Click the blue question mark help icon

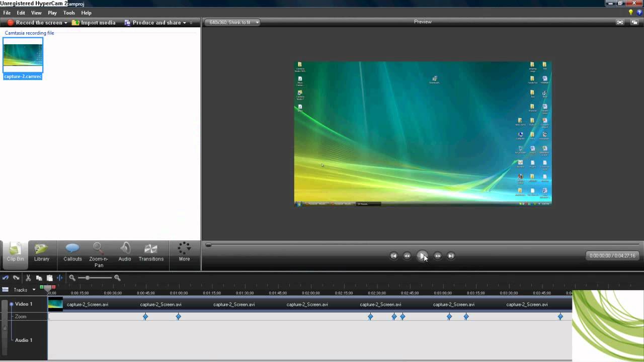tap(639, 13)
